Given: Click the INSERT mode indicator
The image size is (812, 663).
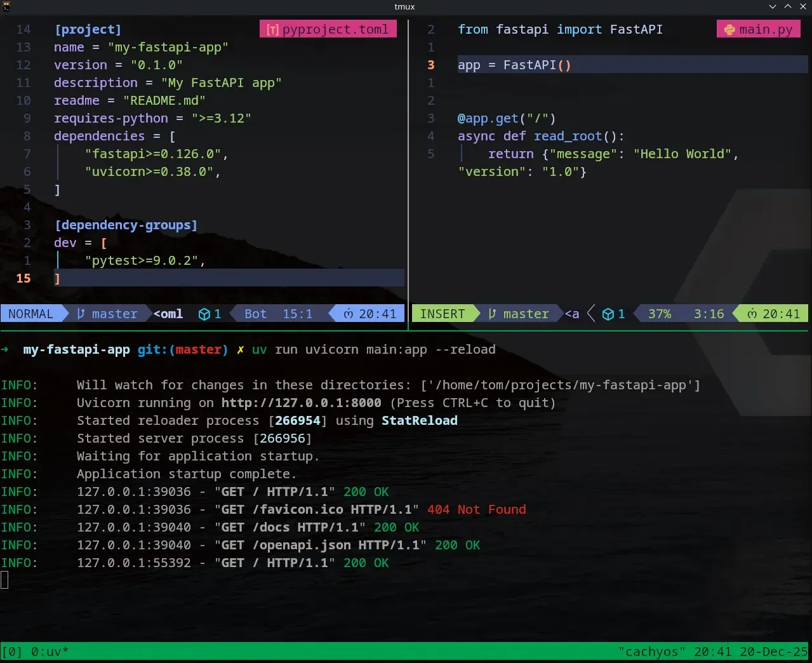Looking at the screenshot, I should click(x=442, y=314).
